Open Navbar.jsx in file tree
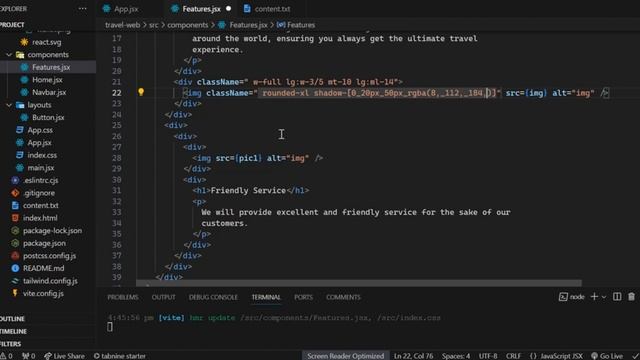640x360 pixels. pos(49,92)
